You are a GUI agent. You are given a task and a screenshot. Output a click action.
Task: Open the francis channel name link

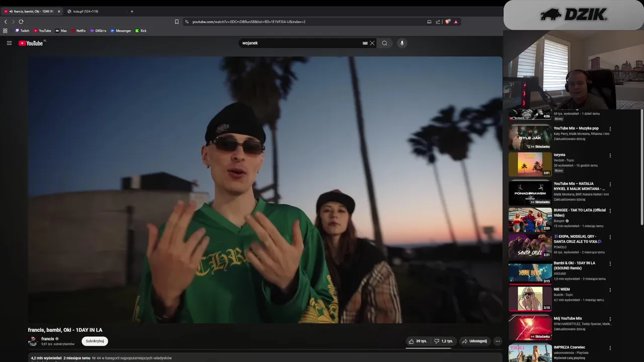pyautogui.click(x=48, y=339)
